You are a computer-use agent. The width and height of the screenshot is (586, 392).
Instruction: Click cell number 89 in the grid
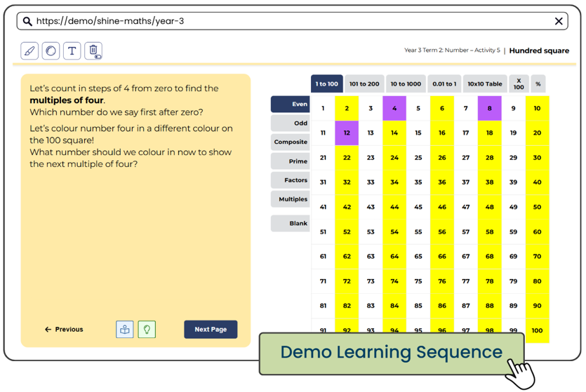(514, 306)
